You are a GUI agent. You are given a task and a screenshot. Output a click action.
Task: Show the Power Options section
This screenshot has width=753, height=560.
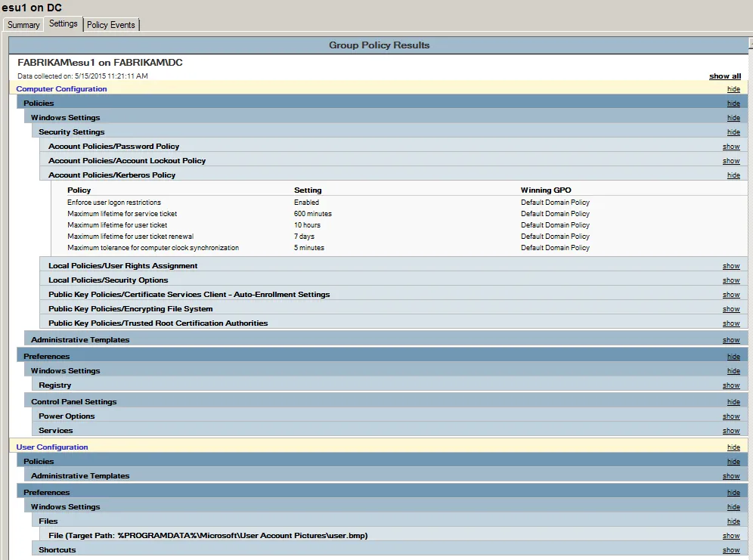point(731,416)
